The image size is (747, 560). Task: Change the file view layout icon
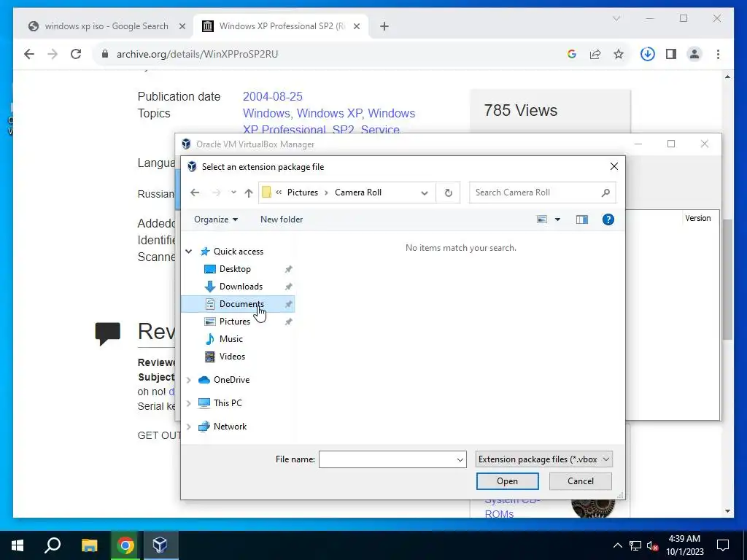tap(542, 219)
